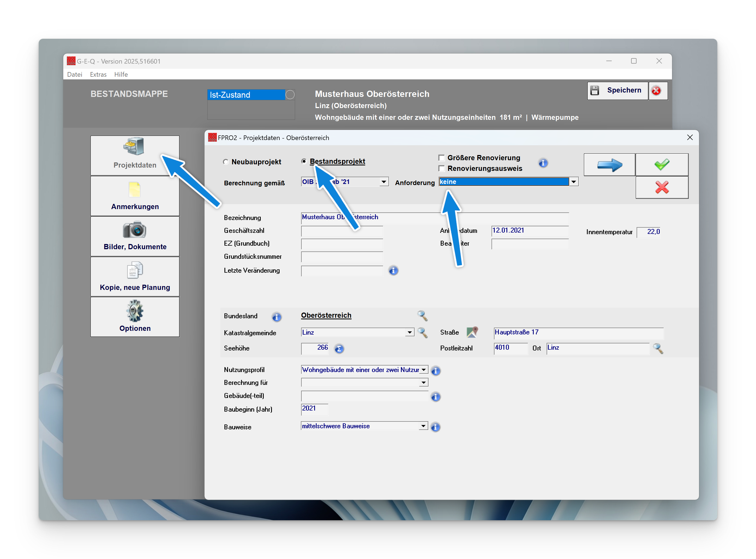756x559 pixels.
Task: Click the sigma icon next to Seehöhe
Action: click(x=339, y=349)
